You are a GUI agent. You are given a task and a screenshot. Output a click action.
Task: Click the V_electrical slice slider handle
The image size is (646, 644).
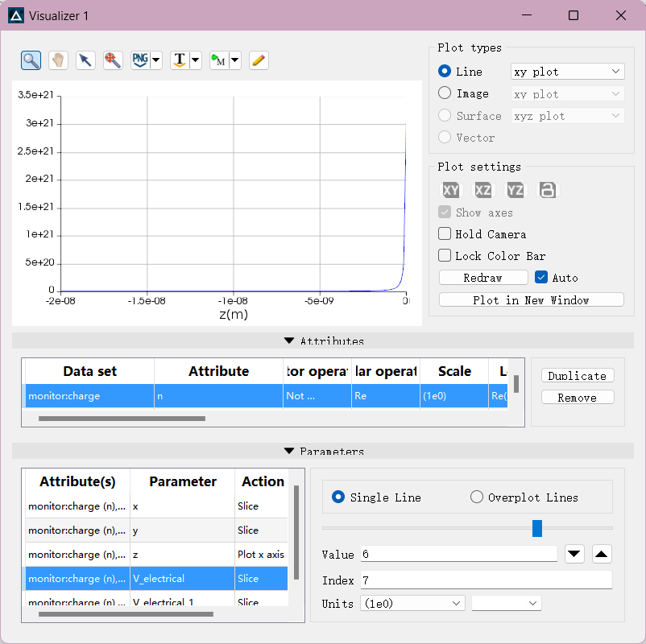pyautogui.click(x=537, y=528)
